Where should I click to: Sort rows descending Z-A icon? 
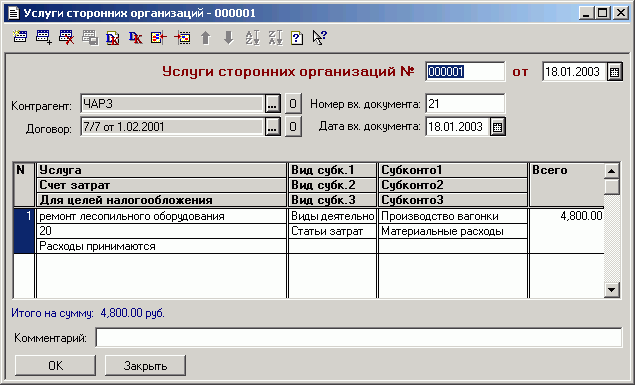[275, 38]
